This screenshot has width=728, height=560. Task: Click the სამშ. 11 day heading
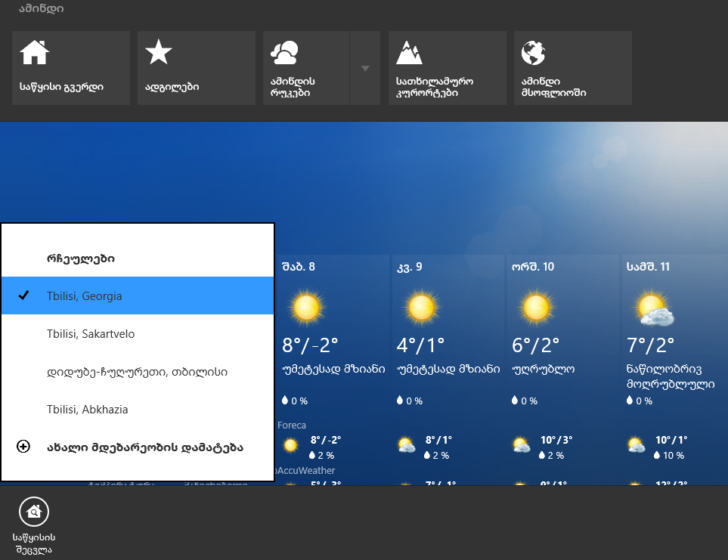tap(648, 267)
